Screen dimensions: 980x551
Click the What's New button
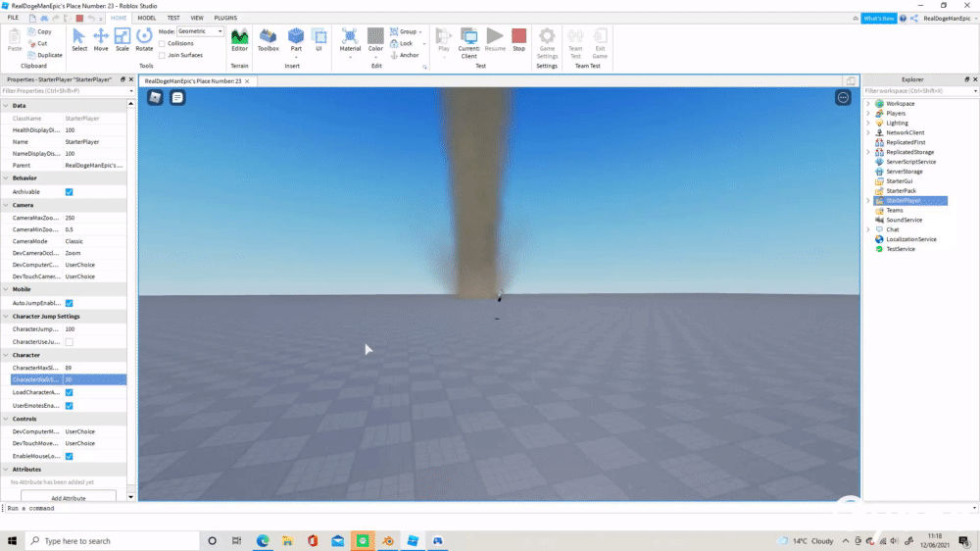(878, 18)
